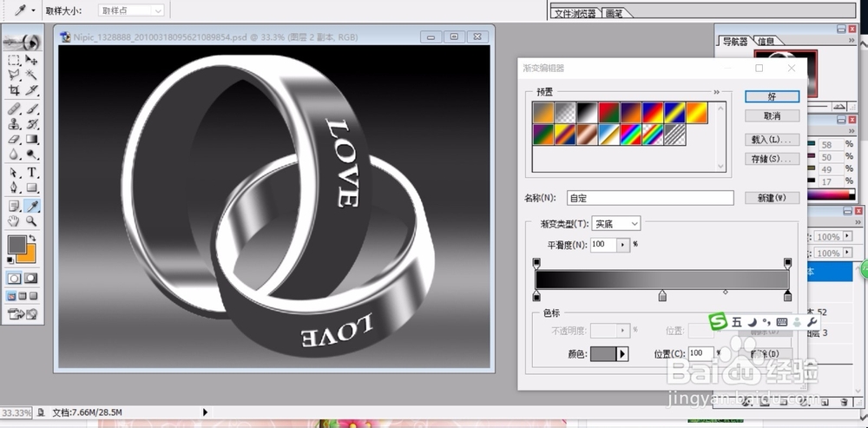Click the 删除(D) delete stop button
The image size is (868, 428).
point(765,354)
